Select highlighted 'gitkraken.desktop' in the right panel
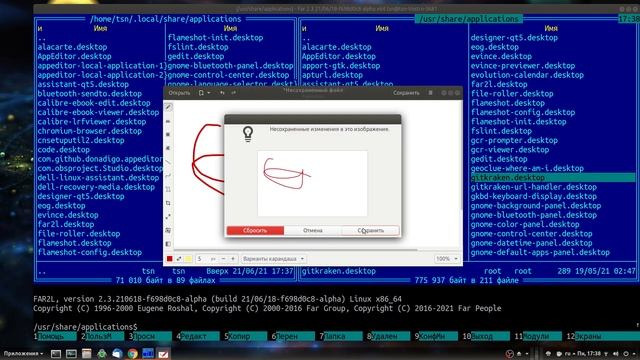The width and height of the screenshot is (640, 360). click(552, 178)
